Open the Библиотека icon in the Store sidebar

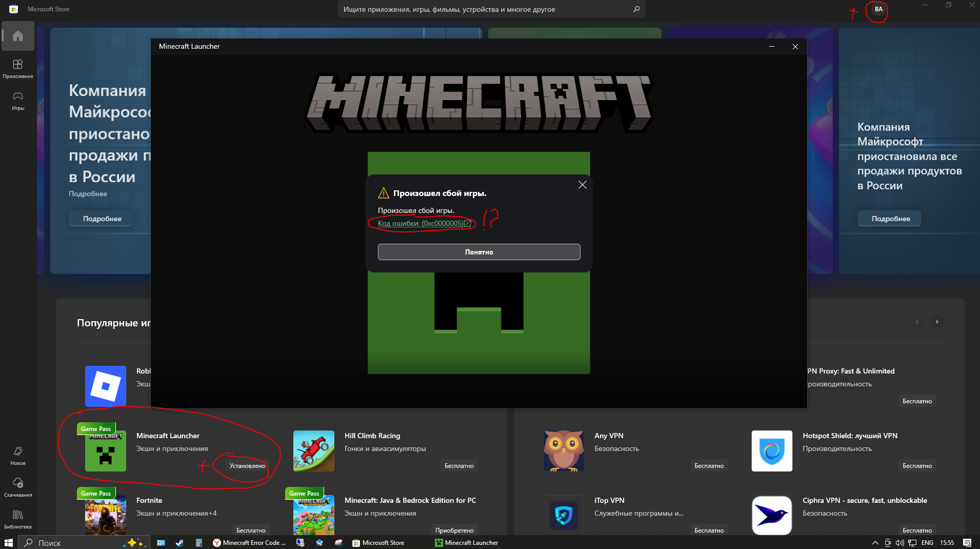click(x=18, y=517)
